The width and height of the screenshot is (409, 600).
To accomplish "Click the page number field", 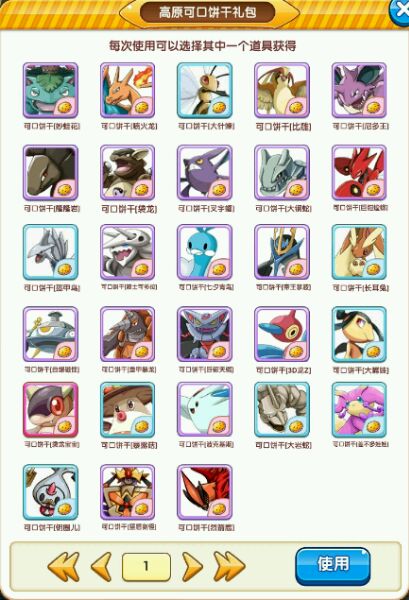I will point(146,566).
